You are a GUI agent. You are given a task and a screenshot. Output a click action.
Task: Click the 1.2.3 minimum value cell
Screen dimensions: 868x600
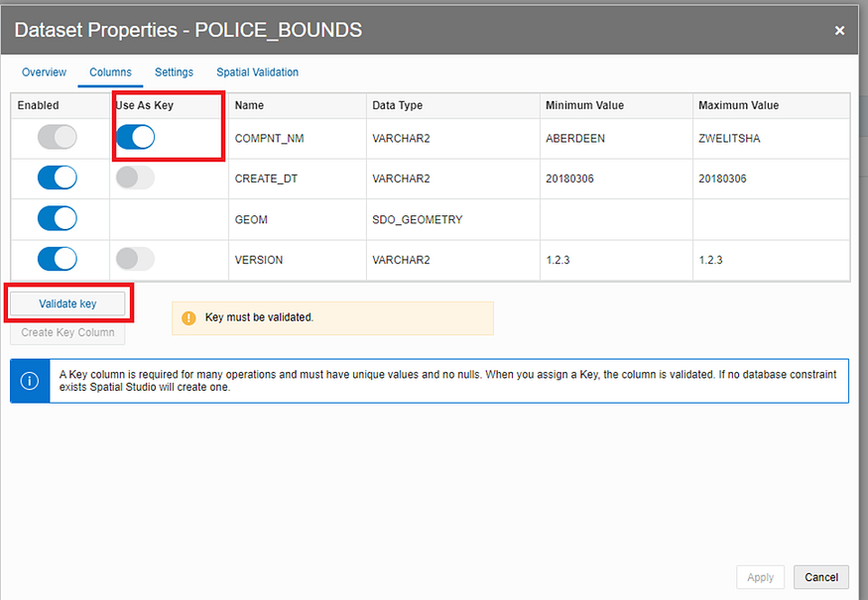point(616,260)
